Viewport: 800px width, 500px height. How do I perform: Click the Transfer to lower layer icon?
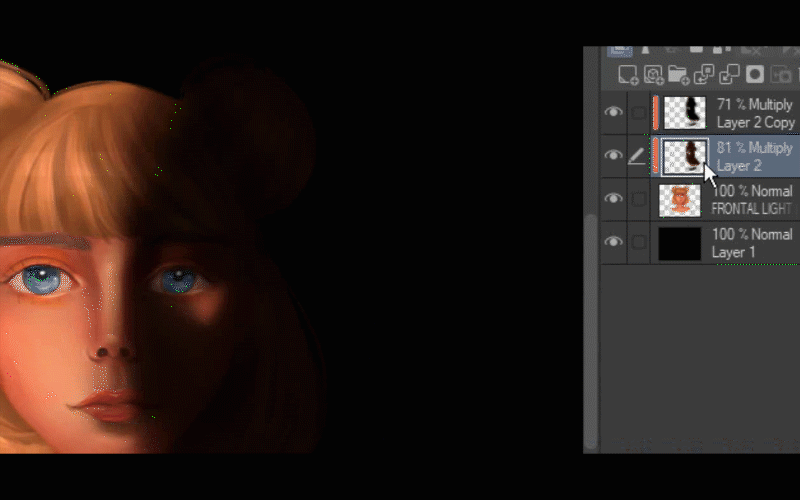click(x=704, y=74)
